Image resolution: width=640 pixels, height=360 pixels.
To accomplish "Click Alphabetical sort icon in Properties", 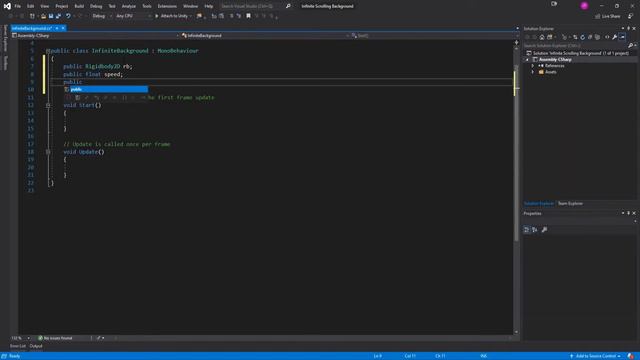I will 535,230.
